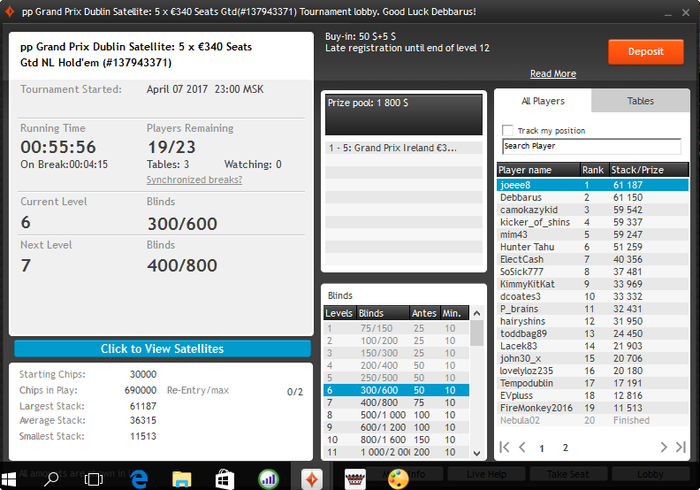
Task: Switch to the All Players tab
Action: [543, 101]
